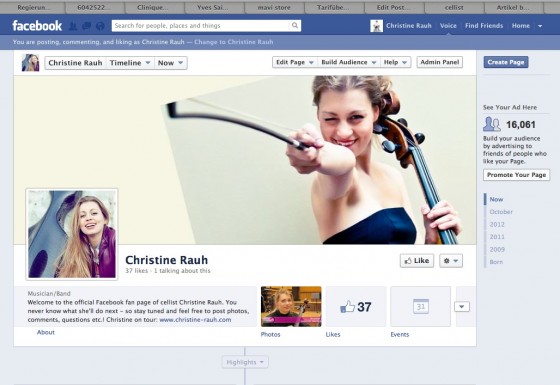Open the Edit Page dropdown
This screenshot has width=560, height=385.
295,62
